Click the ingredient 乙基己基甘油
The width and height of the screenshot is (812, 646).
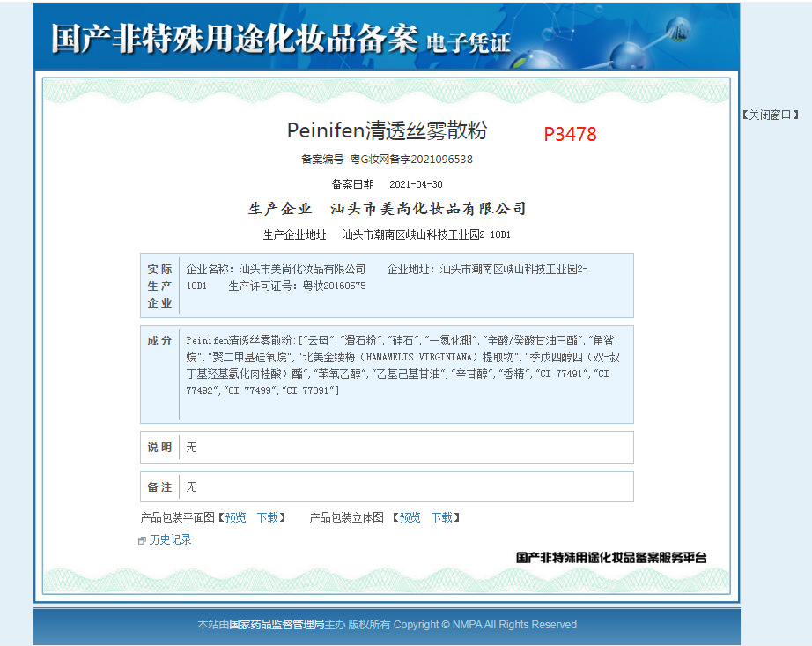click(408, 374)
